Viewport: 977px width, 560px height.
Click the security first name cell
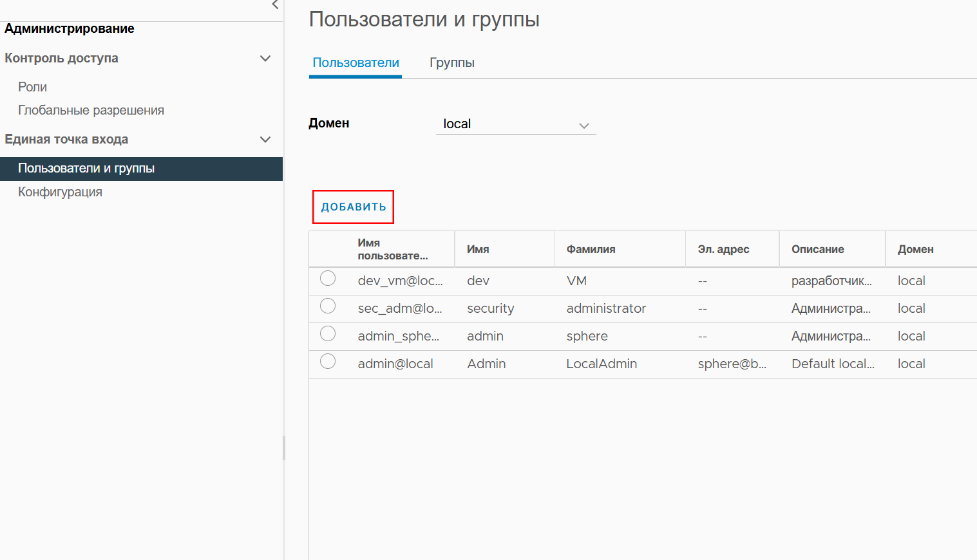[x=490, y=309]
